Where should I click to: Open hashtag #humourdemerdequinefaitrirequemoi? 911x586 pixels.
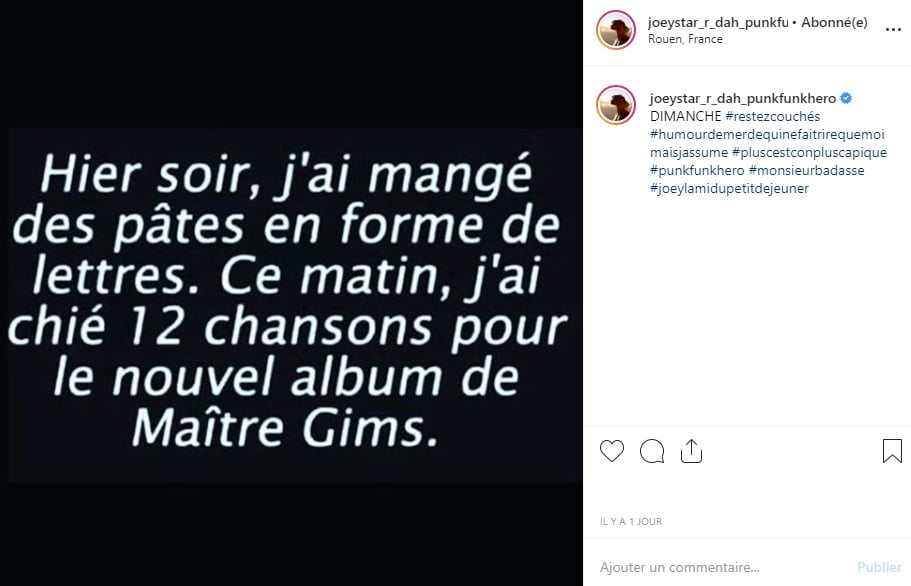(767, 134)
